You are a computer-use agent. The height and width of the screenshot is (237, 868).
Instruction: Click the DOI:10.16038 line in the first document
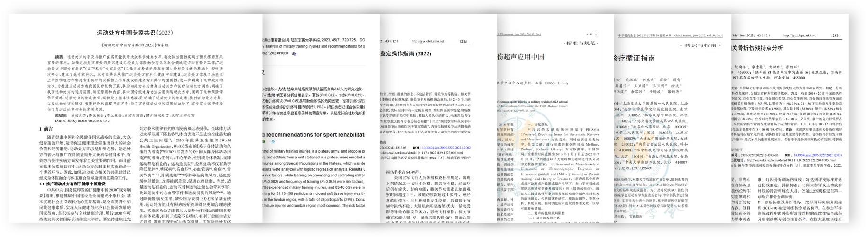82,121
